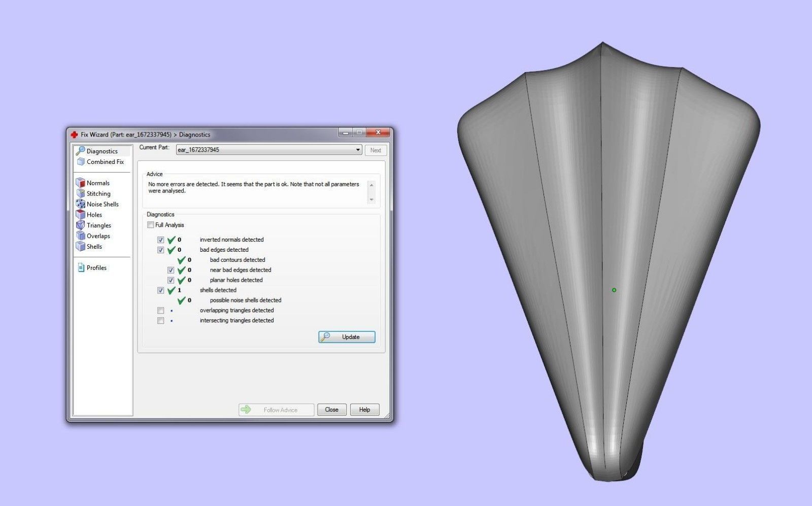Click the green Follow Advice arrow icon
Screen dimensions: 812x506
[246, 410]
